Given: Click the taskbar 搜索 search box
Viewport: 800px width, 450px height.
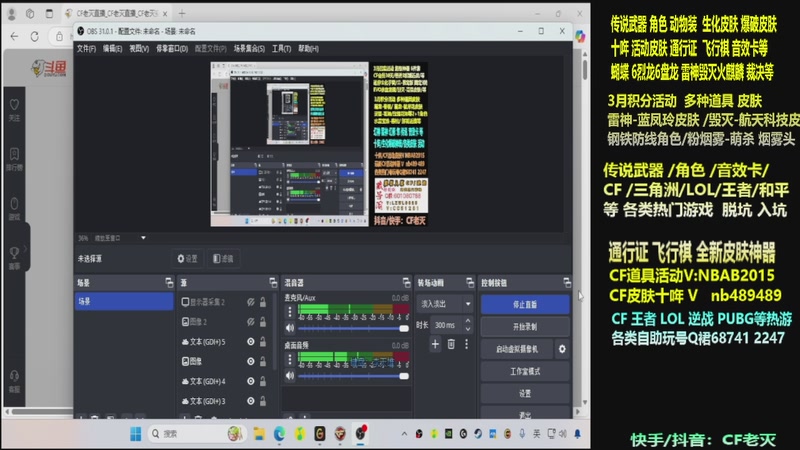Looking at the screenshot, I should click(198, 434).
